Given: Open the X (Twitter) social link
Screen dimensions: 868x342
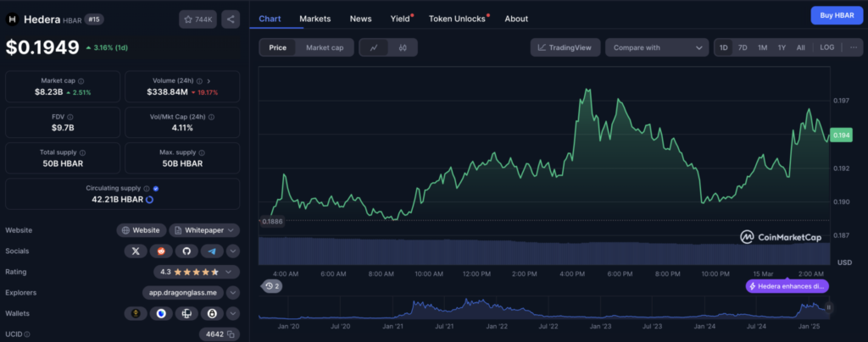Looking at the screenshot, I should [x=136, y=251].
